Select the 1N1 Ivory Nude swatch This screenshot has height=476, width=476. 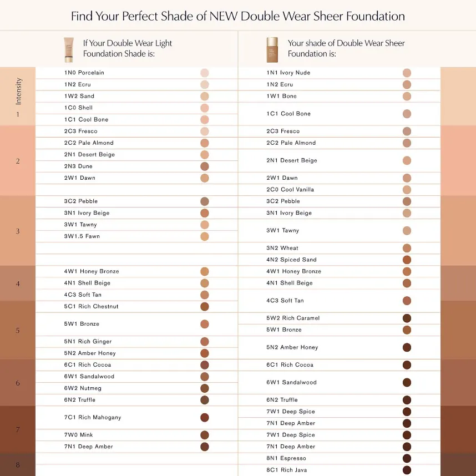pos(407,73)
